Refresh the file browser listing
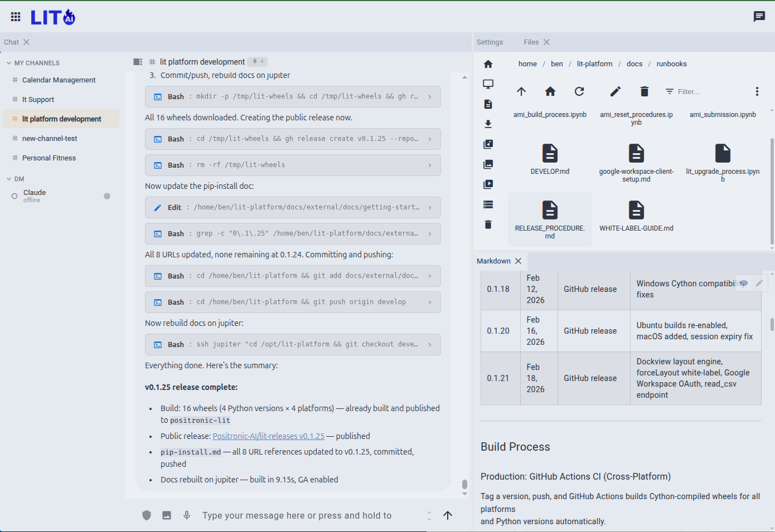This screenshot has width=775, height=532. point(579,91)
